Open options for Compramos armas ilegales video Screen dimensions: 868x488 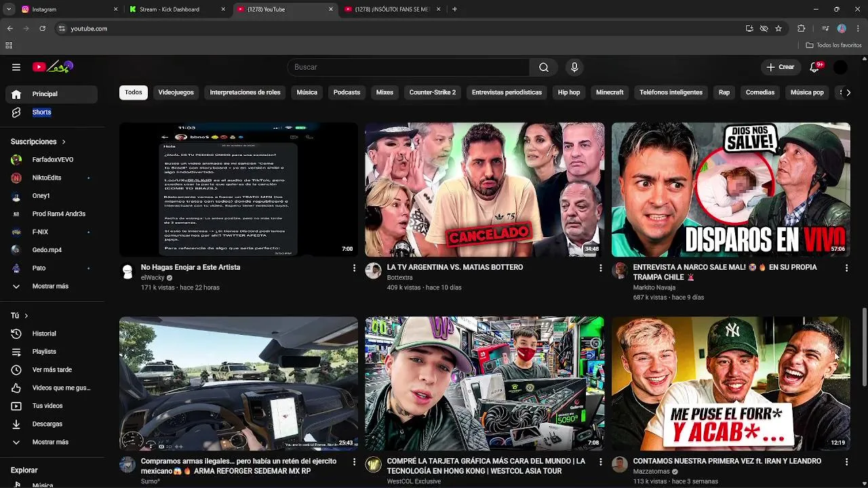coord(354,462)
